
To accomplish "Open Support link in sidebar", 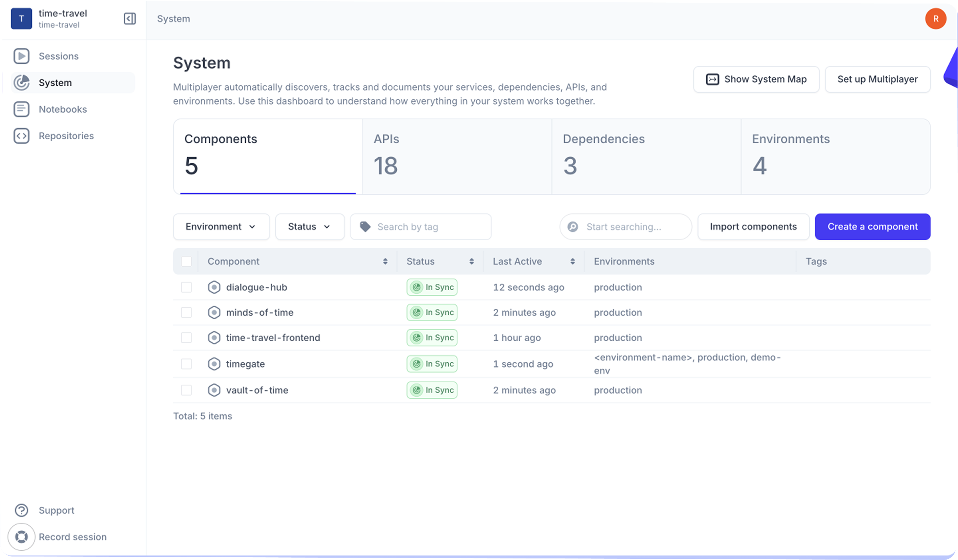I will point(56,510).
